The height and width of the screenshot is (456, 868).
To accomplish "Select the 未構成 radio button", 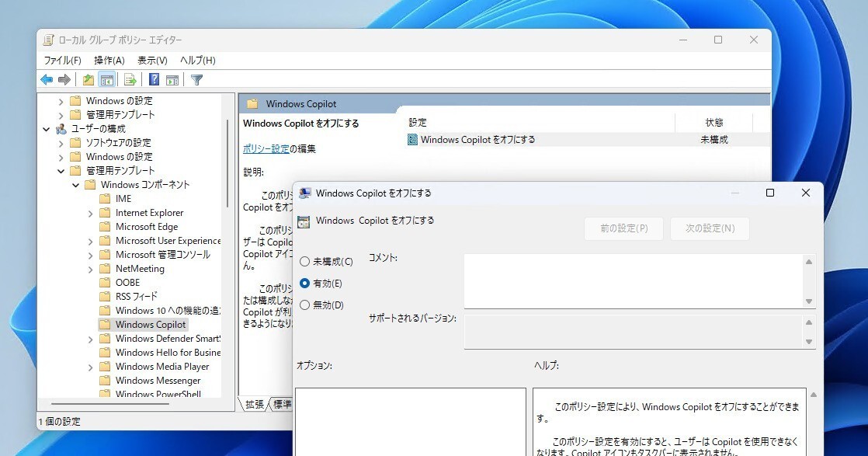I will pos(304,262).
